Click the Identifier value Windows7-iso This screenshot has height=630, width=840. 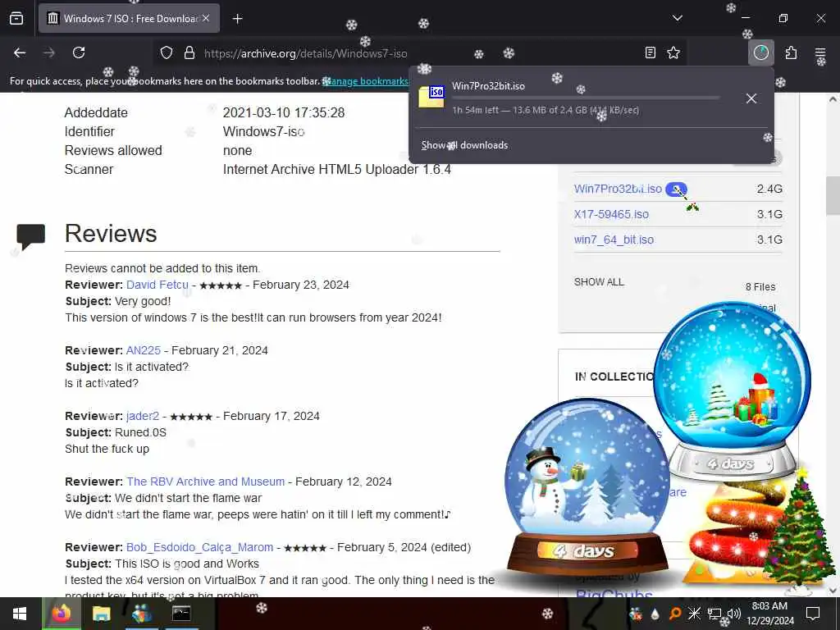(x=263, y=132)
